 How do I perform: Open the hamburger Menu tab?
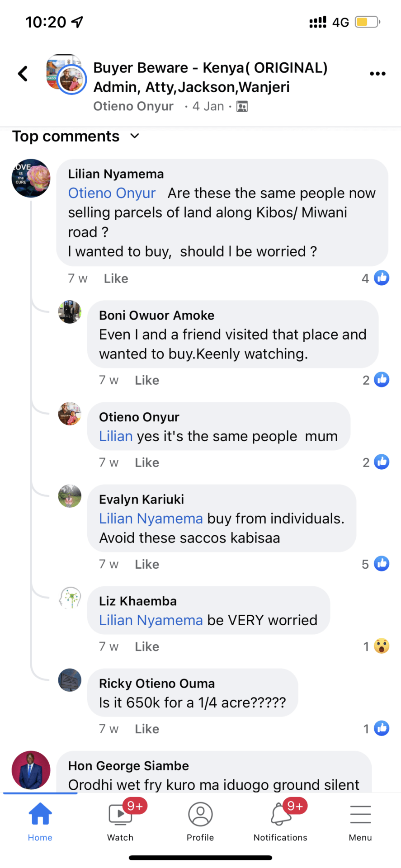click(x=360, y=821)
